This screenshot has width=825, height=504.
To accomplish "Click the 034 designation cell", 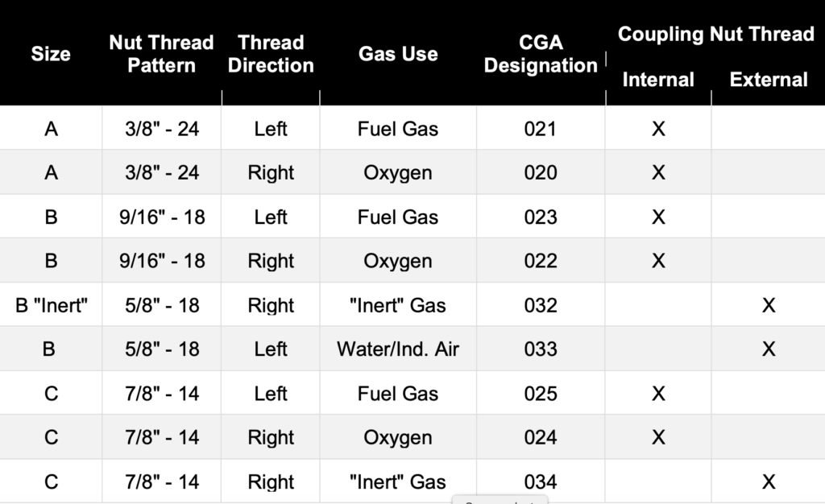I will pos(541,481).
